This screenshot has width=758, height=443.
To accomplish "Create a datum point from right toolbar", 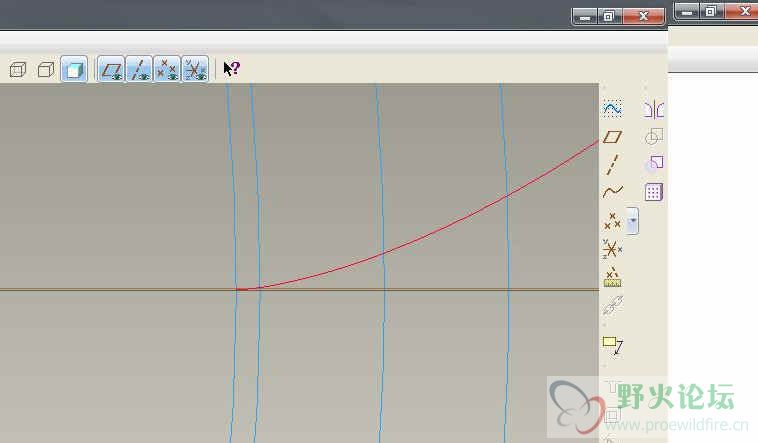I will click(612, 221).
